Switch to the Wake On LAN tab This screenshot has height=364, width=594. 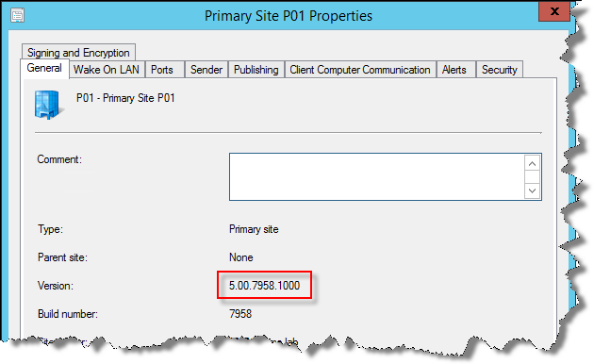107,70
